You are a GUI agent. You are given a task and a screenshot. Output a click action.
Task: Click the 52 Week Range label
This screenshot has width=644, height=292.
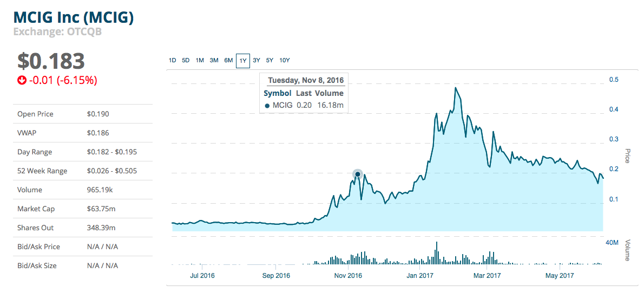coord(42,171)
